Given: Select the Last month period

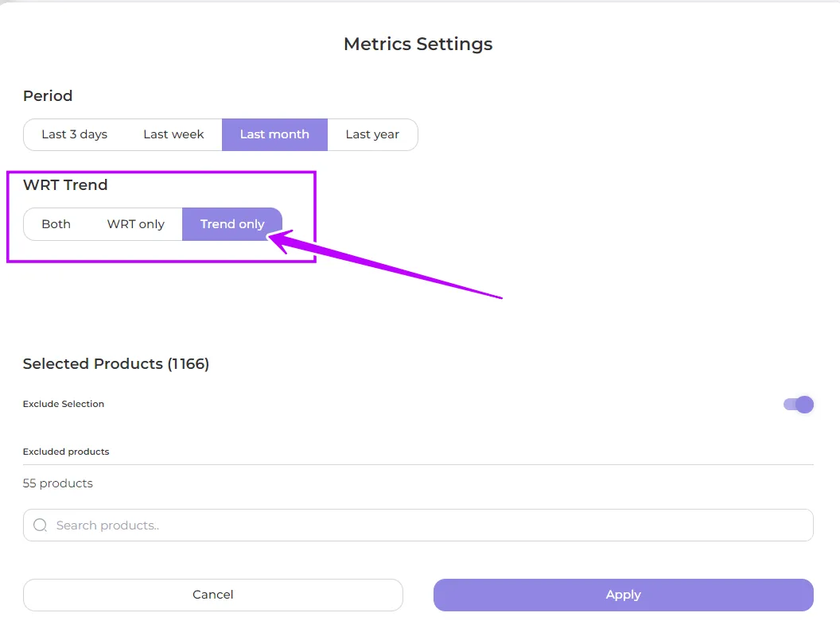Looking at the screenshot, I should pyautogui.click(x=274, y=134).
